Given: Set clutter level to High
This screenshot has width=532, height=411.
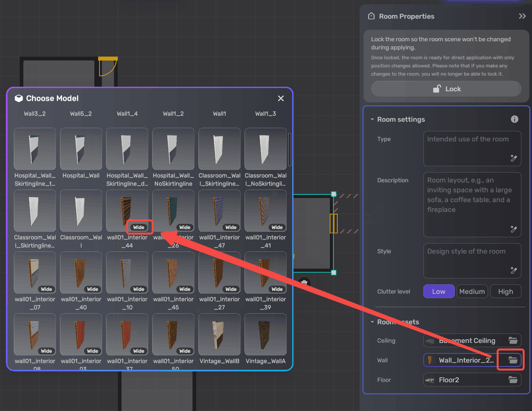Looking at the screenshot, I should click(505, 291).
